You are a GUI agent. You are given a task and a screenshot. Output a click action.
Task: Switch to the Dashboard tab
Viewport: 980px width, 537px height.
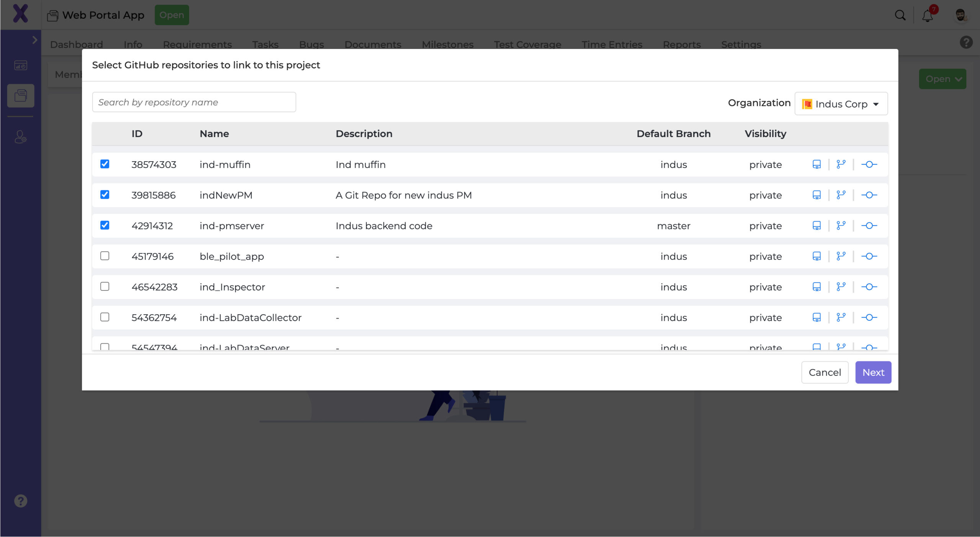pos(77,44)
